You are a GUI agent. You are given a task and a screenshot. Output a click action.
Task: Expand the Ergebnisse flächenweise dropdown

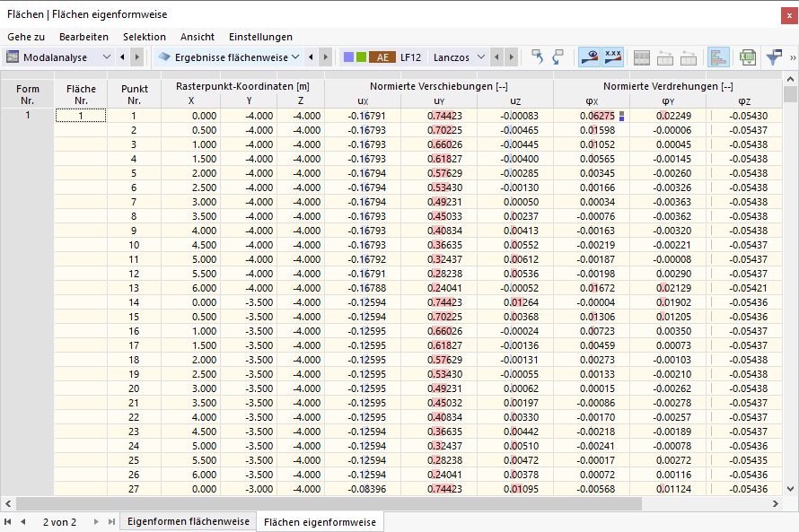295,57
